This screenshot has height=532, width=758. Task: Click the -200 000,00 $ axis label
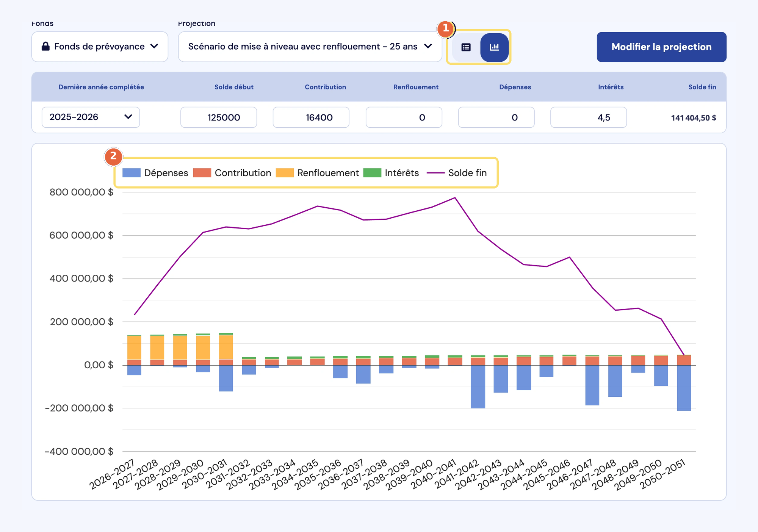coord(79,408)
